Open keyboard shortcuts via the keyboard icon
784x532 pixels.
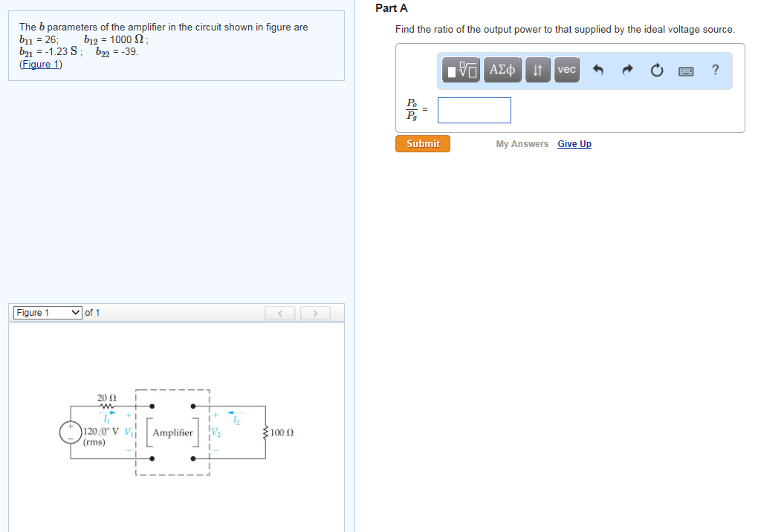point(685,71)
